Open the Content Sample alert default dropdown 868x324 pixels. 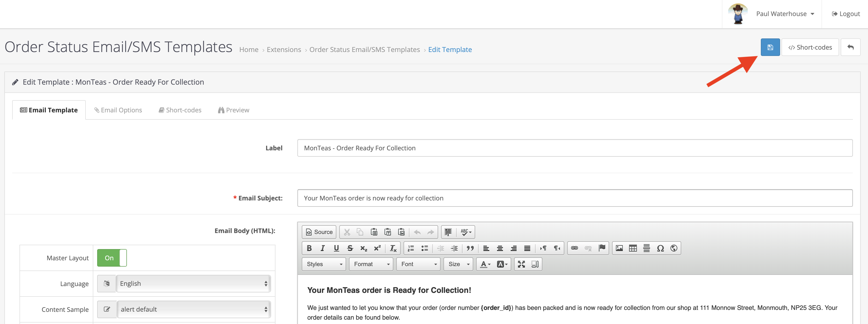pyautogui.click(x=194, y=310)
